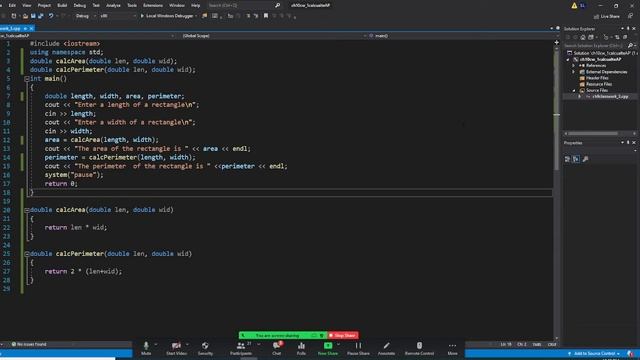Image resolution: width=640 pixels, height=360 pixels.
Task: Click the Save file toolbar icon
Action: (33, 16)
